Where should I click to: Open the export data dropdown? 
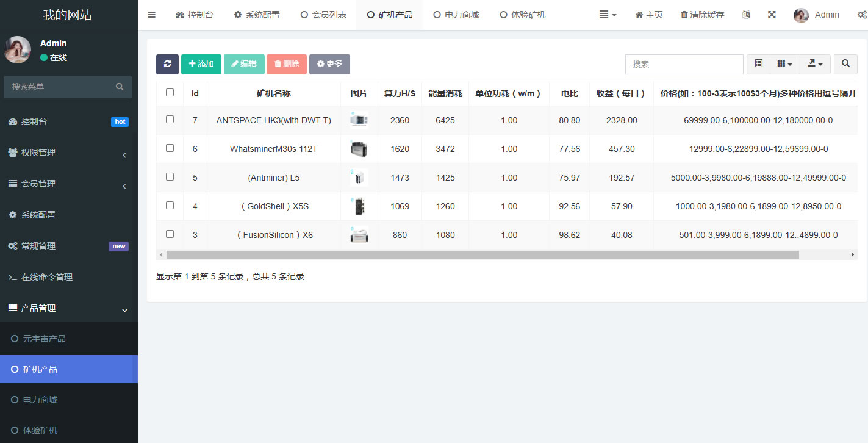[815, 64]
